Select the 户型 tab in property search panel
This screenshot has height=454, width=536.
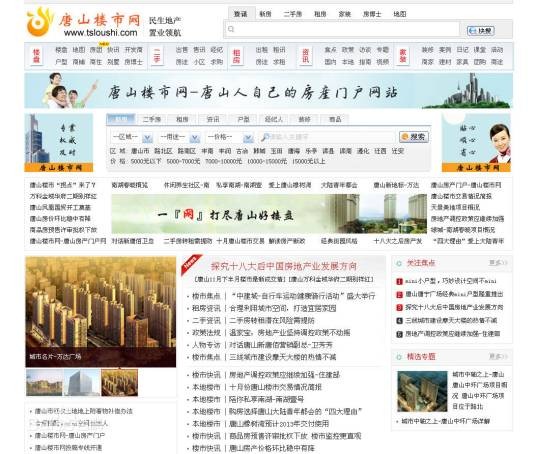[x=243, y=119]
